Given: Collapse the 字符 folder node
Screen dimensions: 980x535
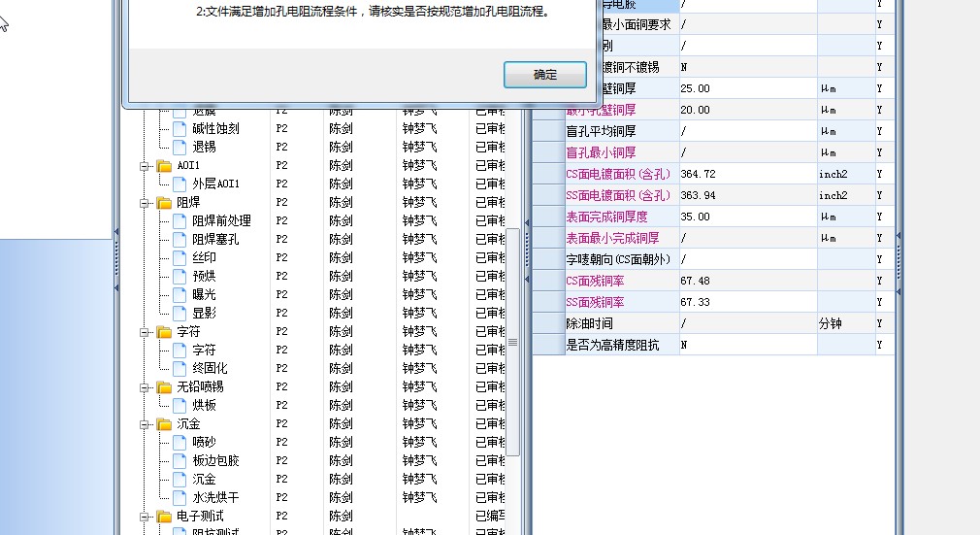Looking at the screenshot, I should tap(145, 332).
